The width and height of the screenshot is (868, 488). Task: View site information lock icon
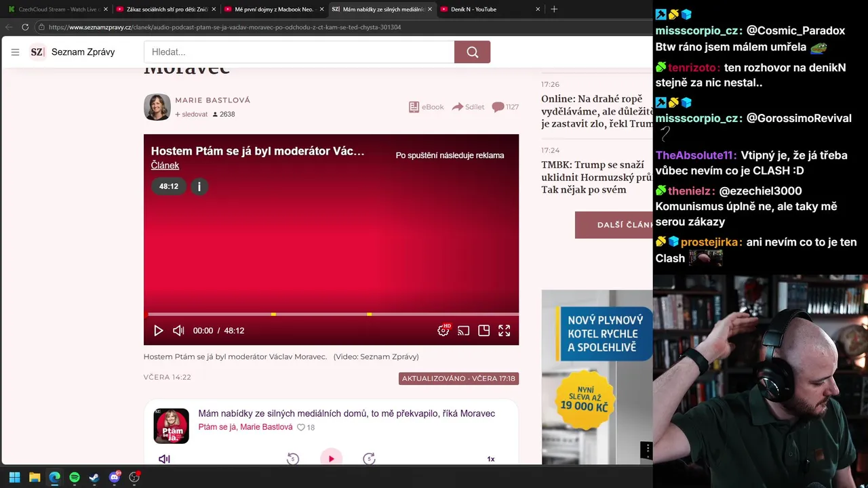pyautogui.click(x=41, y=27)
